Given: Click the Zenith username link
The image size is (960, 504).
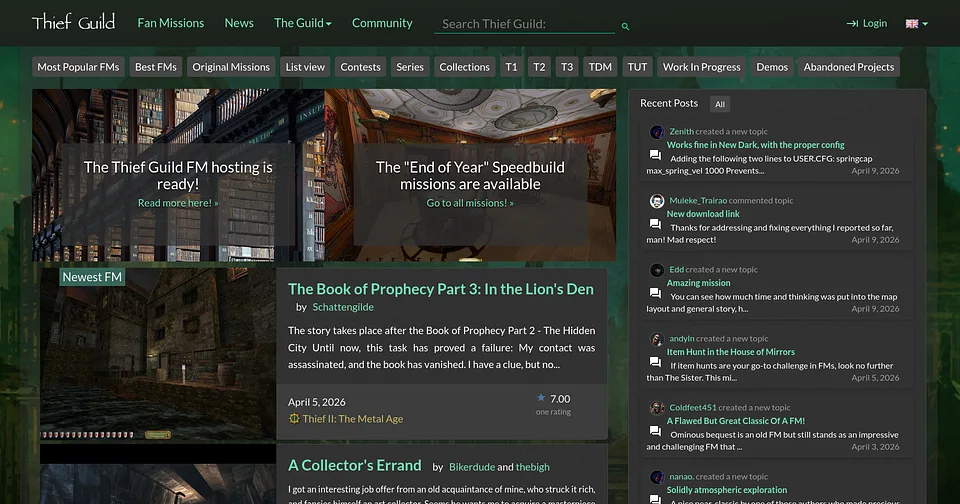Looking at the screenshot, I should pyautogui.click(x=681, y=132).
